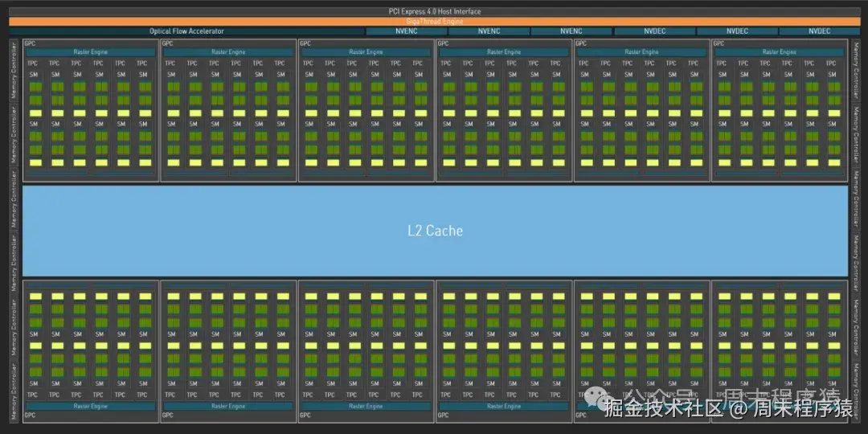
Task: Click the large blue L2 Cache block
Action: pyautogui.click(x=435, y=231)
